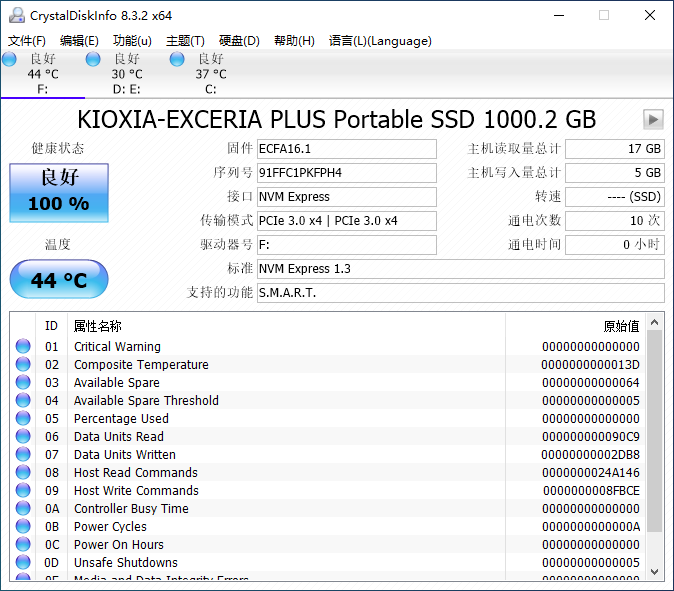Click the next disk arrow button
This screenshot has width=674, height=591.
[x=653, y=119]
